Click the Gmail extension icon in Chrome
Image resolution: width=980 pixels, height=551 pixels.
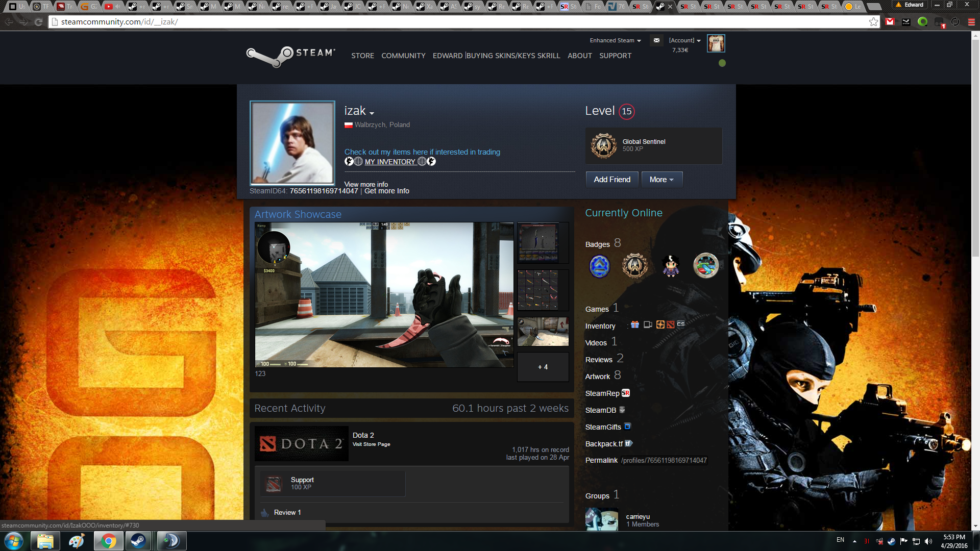click(890, 22)
